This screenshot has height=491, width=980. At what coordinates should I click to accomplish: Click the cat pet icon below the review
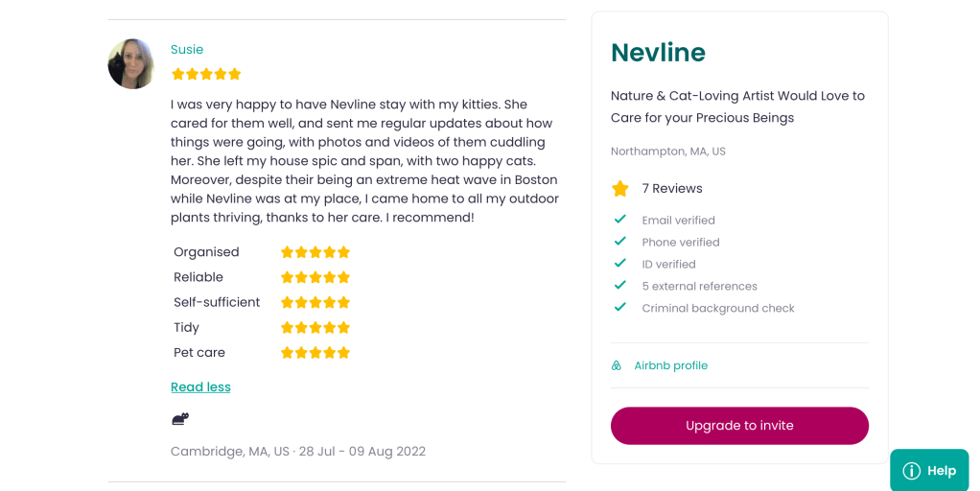pyautogui.click(x=180, y=419)
